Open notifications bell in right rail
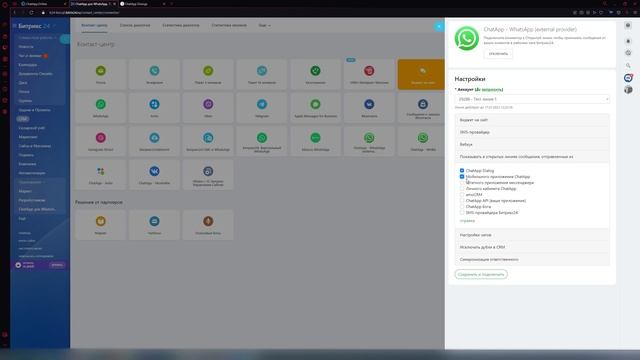This screenshot has height=360, width=640. click(628, 41)
